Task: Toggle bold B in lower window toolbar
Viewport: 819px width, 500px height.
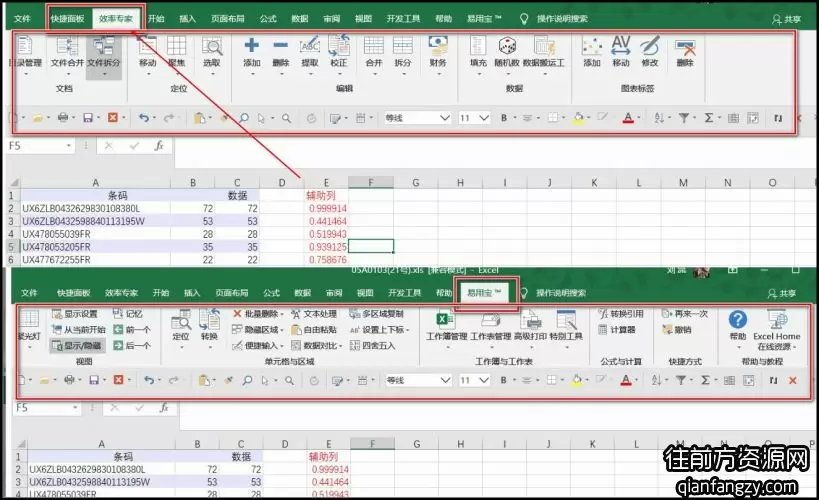Action: tap(504, 380)
